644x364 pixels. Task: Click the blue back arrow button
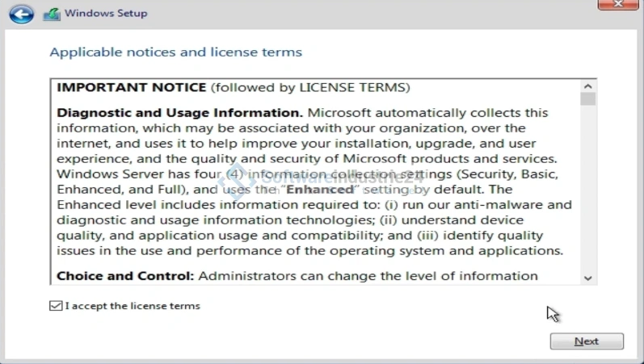coord(21,14)
